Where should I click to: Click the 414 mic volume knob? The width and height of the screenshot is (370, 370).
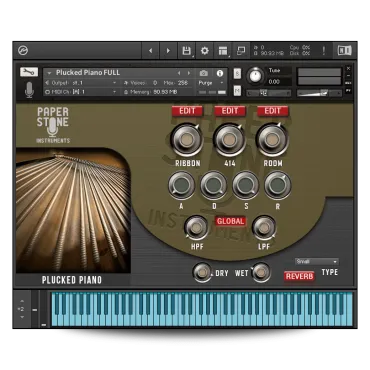[x=229, y=140]
